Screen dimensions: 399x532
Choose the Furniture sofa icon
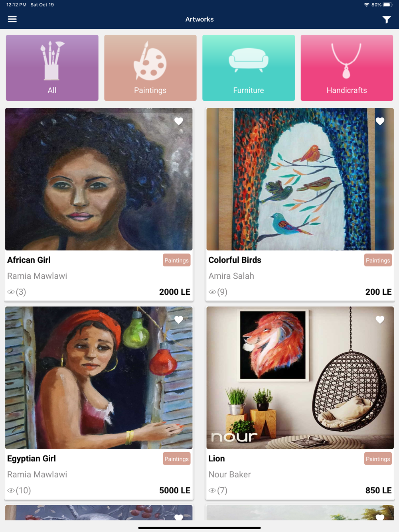(x=249, y=60)
